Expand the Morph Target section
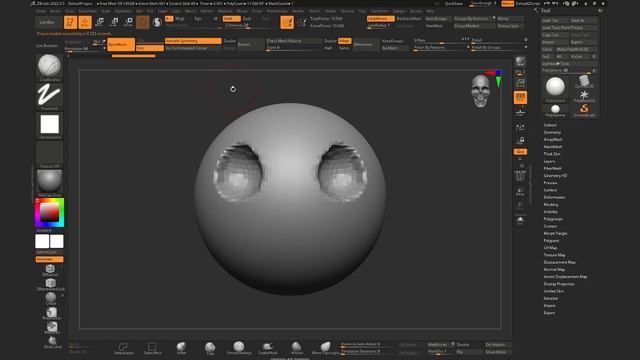The width and height of the screenshot is (640, 360). tap(555, 233)
